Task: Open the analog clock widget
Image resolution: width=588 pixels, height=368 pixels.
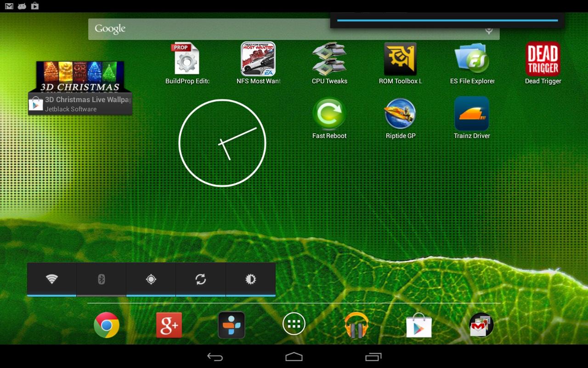Action: click(222, 143)
